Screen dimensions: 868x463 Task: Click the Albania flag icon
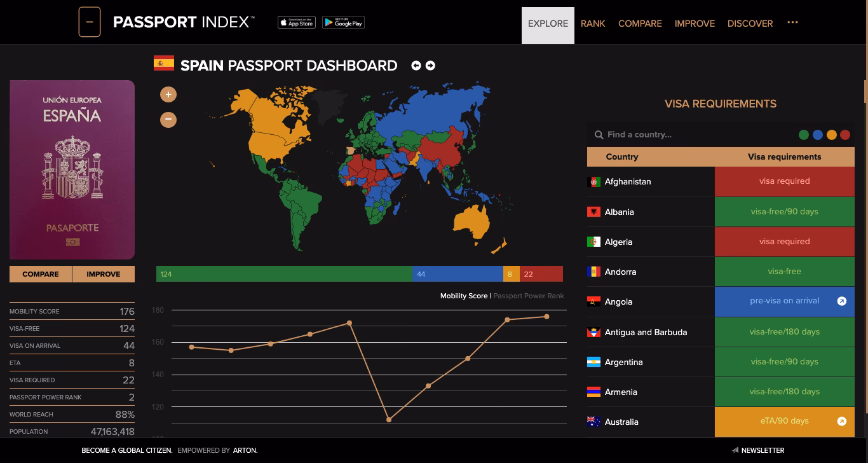pyautogui.click(x=593, y=212)
